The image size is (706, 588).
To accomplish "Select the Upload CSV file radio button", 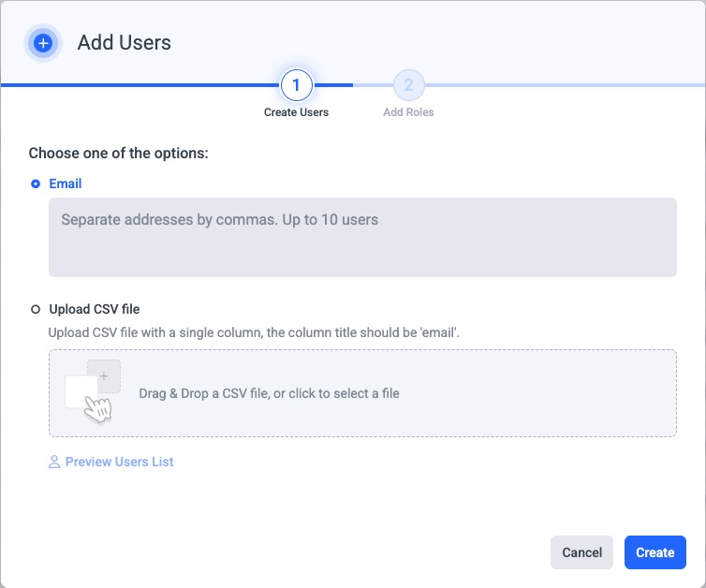I will [36, 308].
